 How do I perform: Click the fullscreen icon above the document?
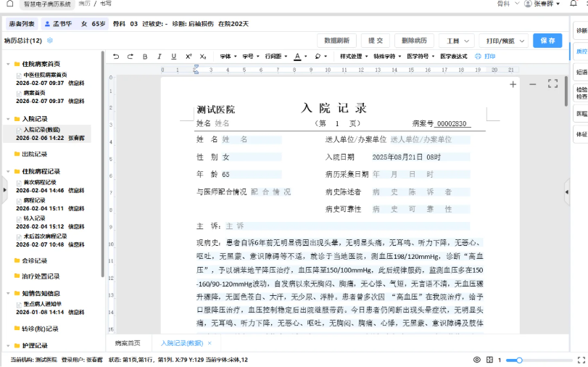coord(552,84)
